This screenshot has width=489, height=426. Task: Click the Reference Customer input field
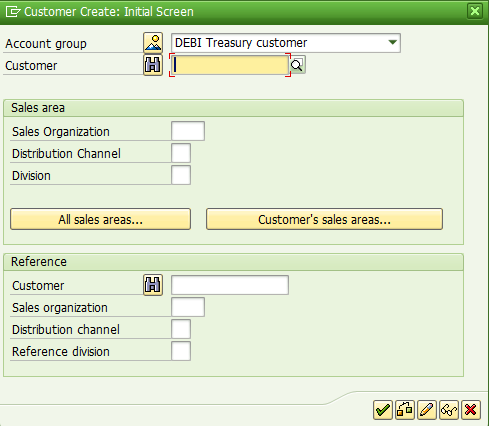230,285
